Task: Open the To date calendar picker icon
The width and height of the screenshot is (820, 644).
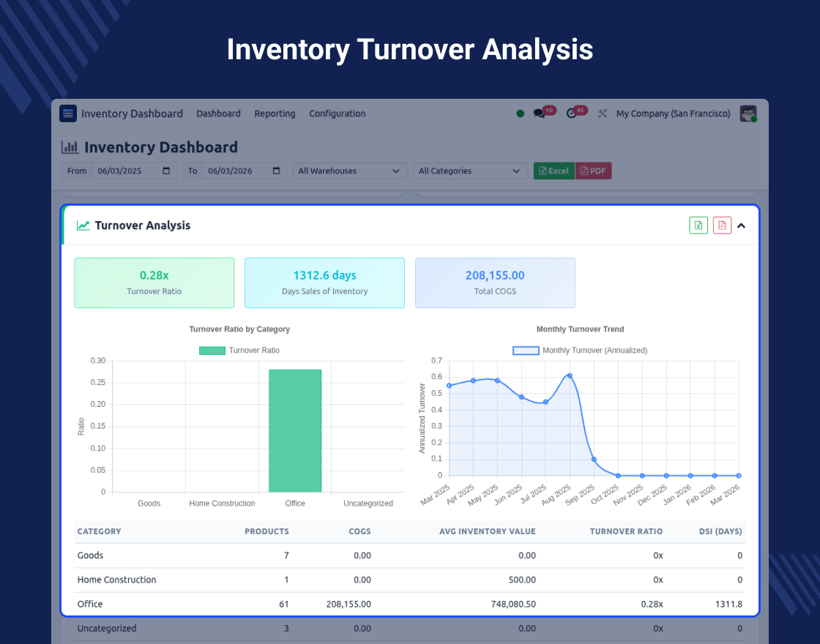Action: (x=277, y=171)
